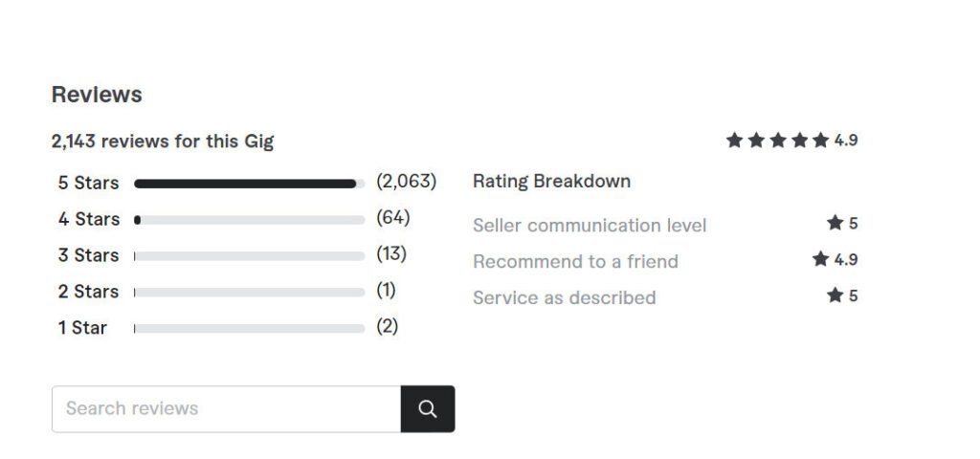Click the first star of overall rating

click(x=734, y=141)
